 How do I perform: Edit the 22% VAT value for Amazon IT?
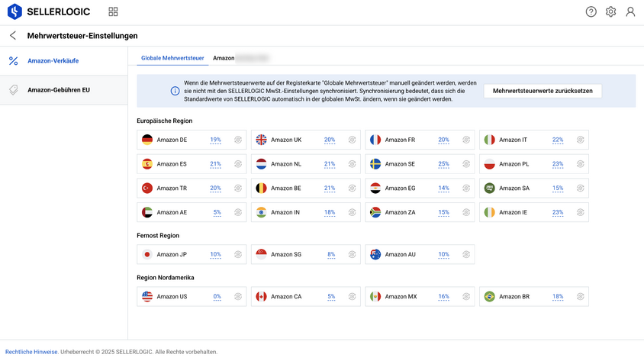coord(558,140)
